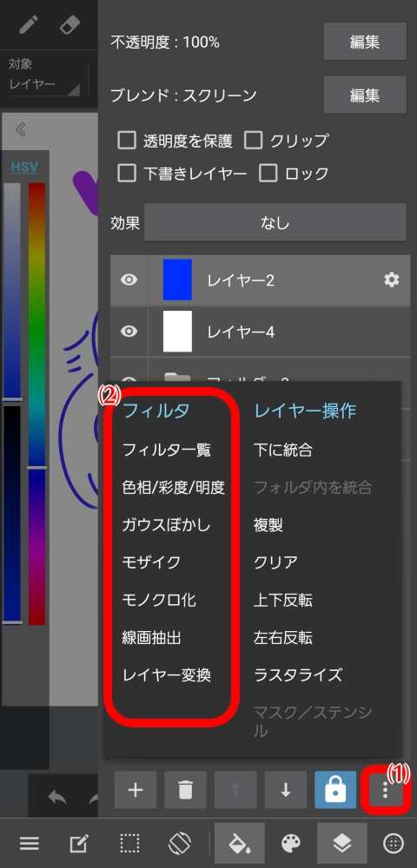The height and width of the screenshot is (868, 417).
Task: Adjust the upper saturation slider bar
Action: pos(12,291)
